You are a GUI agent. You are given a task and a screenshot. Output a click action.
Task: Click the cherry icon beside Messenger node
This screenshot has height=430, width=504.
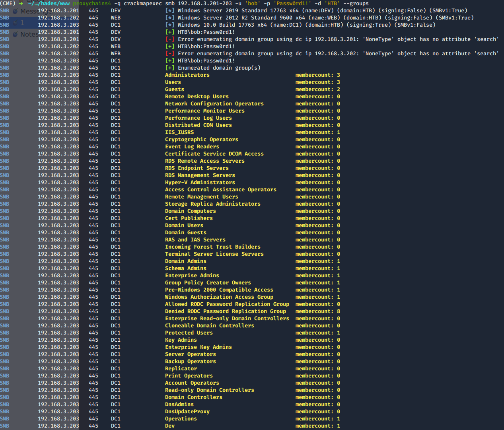coord(15,12)
